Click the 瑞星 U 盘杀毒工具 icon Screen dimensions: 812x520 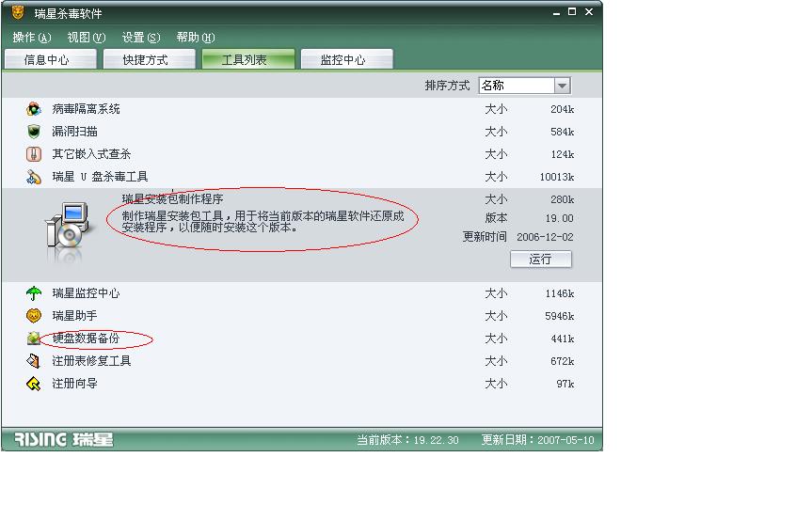pyautogui.click(x=34, y=177)
